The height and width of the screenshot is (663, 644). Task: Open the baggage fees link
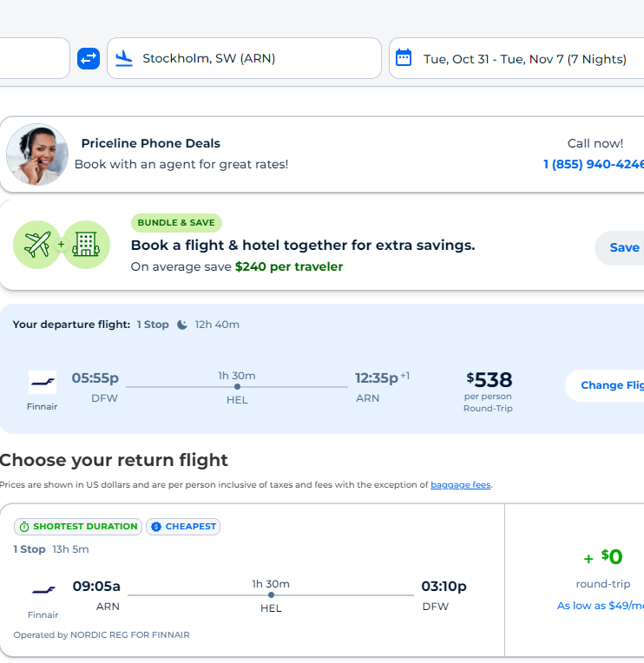point(460,485)
